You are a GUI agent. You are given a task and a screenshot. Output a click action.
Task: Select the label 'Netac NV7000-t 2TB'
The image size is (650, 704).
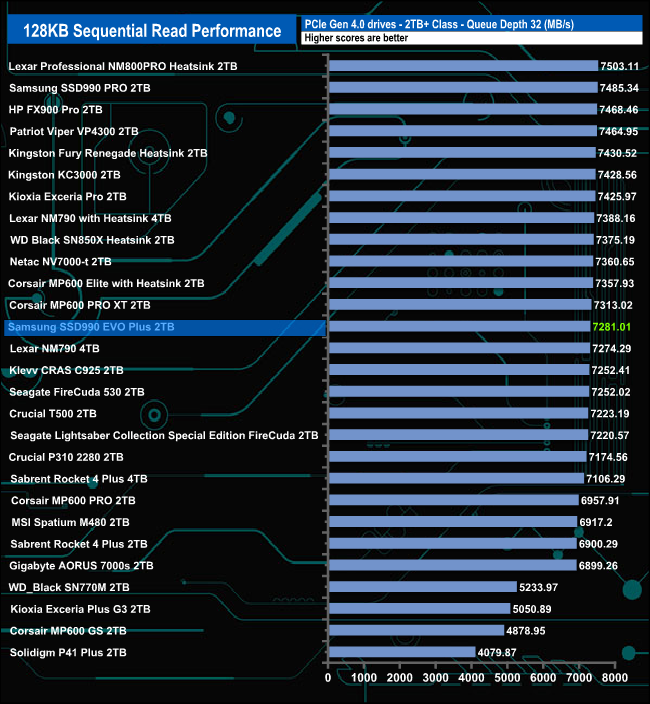[x=61, y=262]
